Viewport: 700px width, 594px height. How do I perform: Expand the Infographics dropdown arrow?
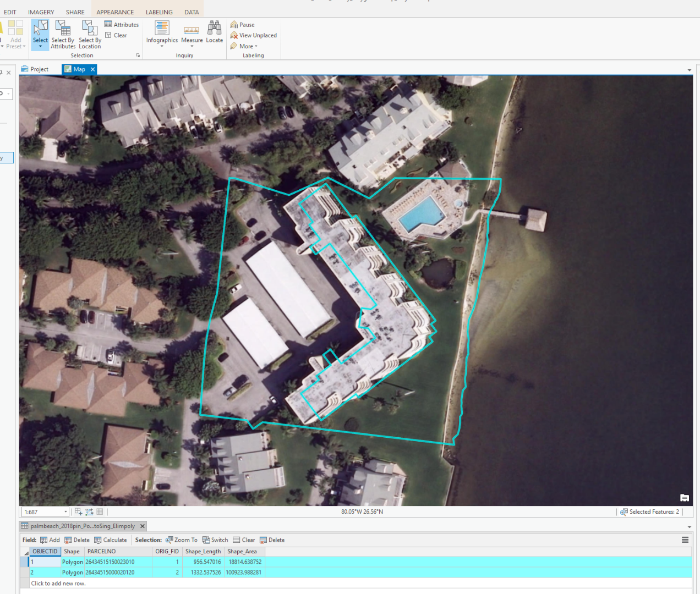[162, 47]
